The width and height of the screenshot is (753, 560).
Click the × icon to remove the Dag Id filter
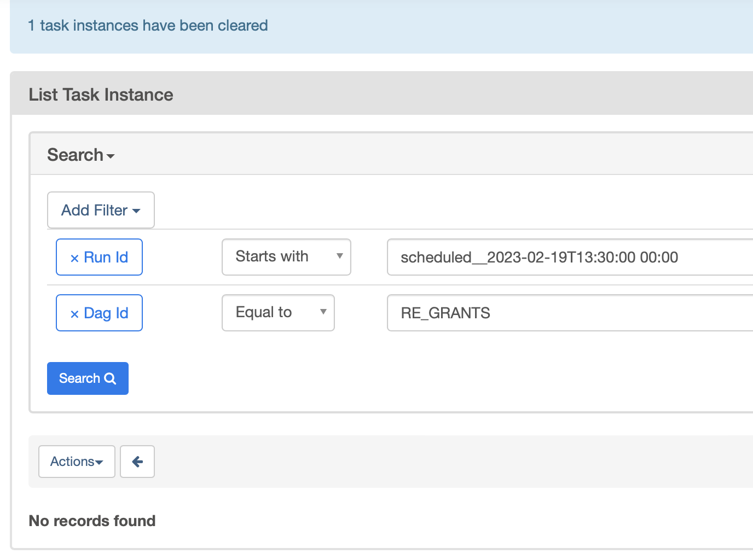coord(75,313)
